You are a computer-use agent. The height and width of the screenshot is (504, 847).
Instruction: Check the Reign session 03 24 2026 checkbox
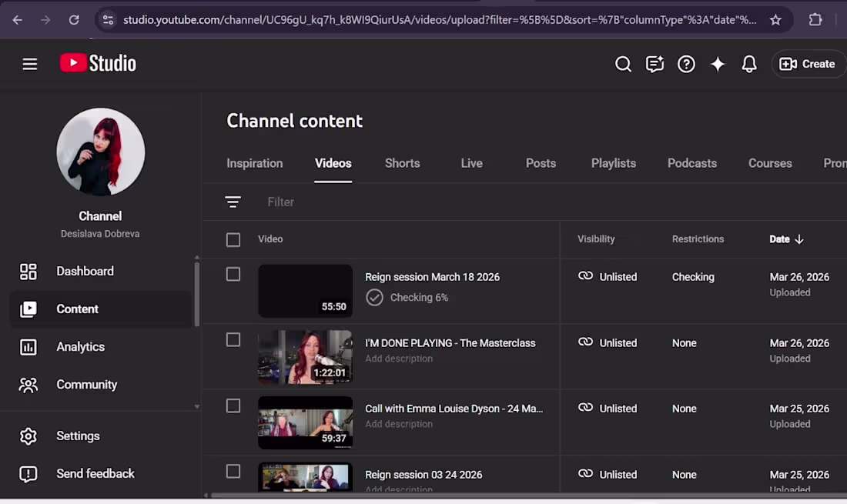233,472
